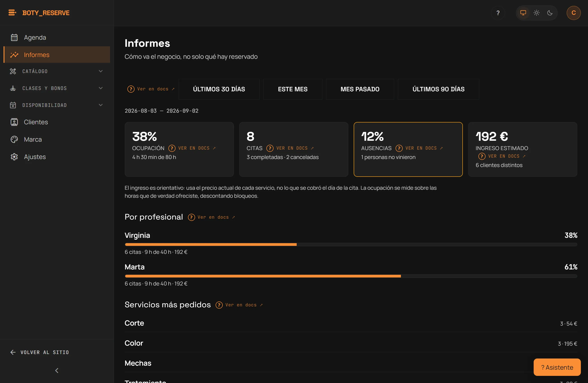
Task: Open the Agenda calendar icon
Action: point(14,38)
